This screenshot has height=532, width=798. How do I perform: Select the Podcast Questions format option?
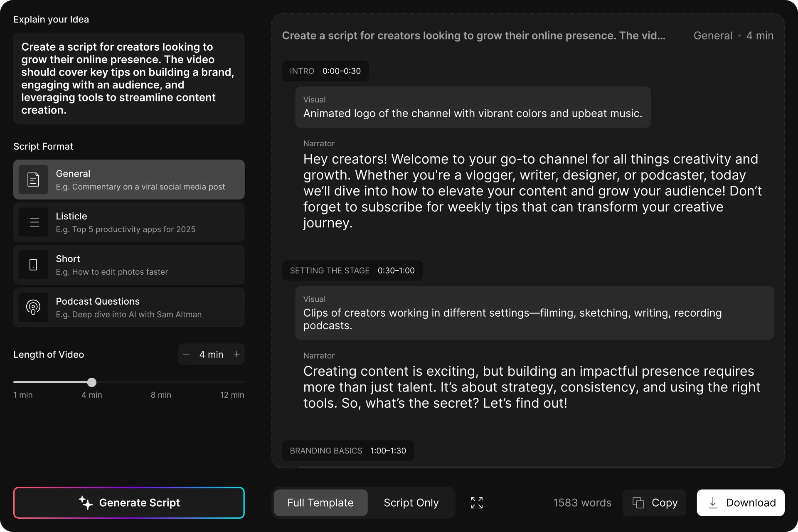pos(129,307)
